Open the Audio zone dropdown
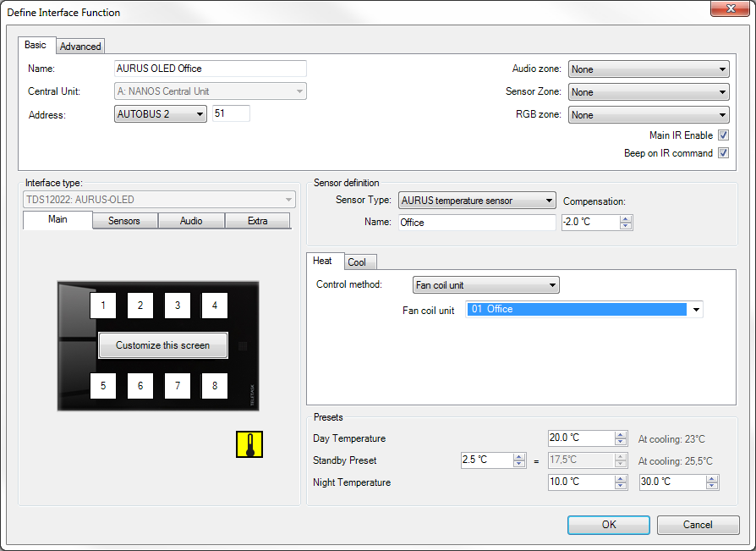The height and width of the screenshot is (551, 756). coord(649,69)
